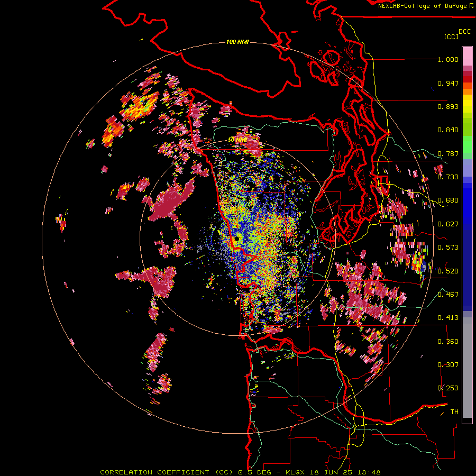The width and height of the screenshot is (476, 476).
Task: Click the 18:48 time stamp
Action: 369,472
